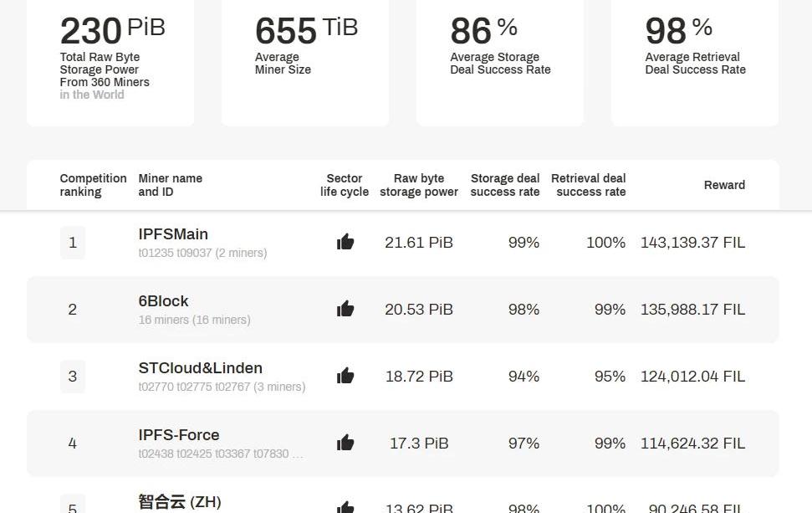Select the STCloud&Linden miner name

200,368
